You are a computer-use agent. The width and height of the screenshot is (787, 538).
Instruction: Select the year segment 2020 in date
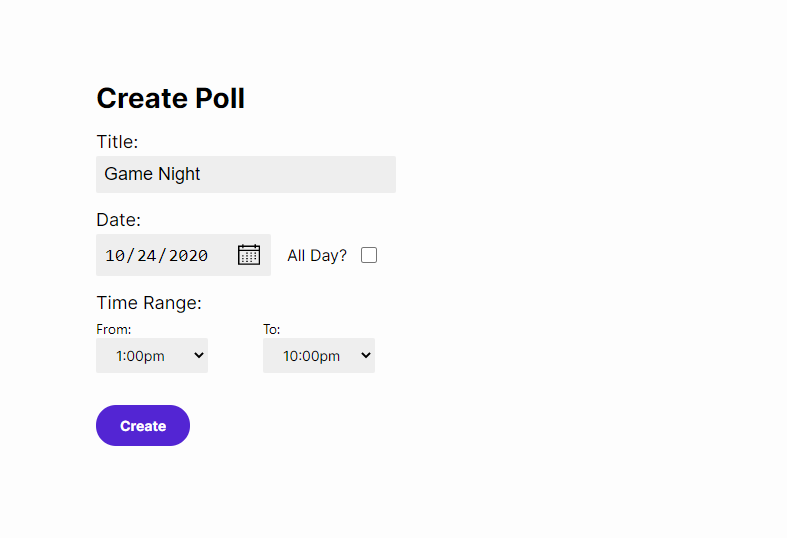(188, 255)
